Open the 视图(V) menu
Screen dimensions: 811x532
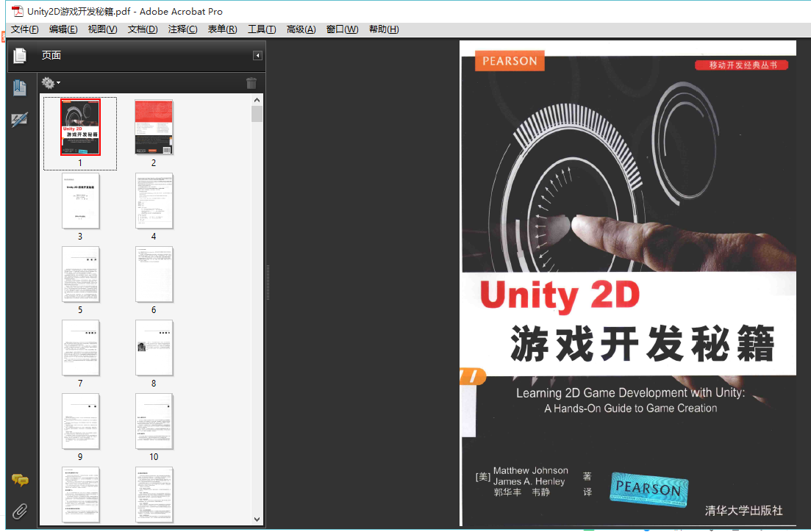(102, 29)
